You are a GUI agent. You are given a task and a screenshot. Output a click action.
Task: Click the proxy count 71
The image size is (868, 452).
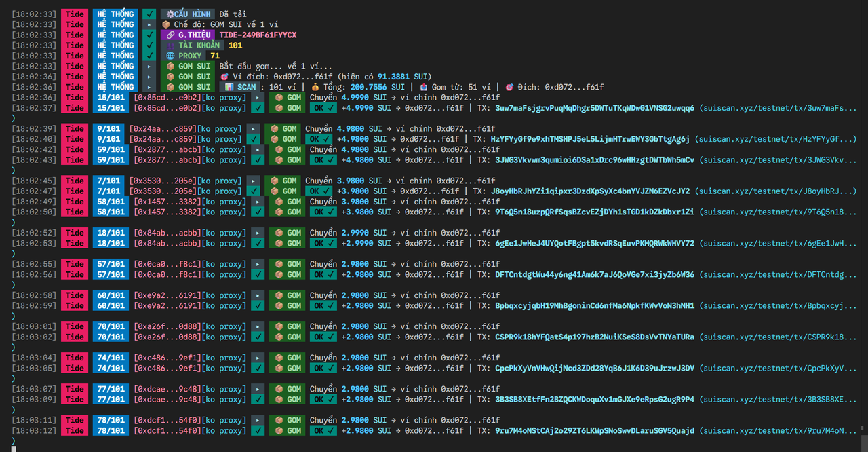click(x=215, y=56)
